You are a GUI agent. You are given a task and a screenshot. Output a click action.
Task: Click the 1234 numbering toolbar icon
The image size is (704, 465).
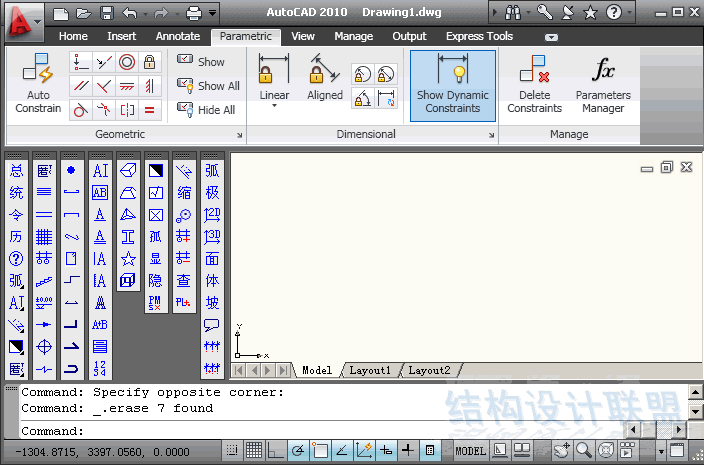(100, 368)
